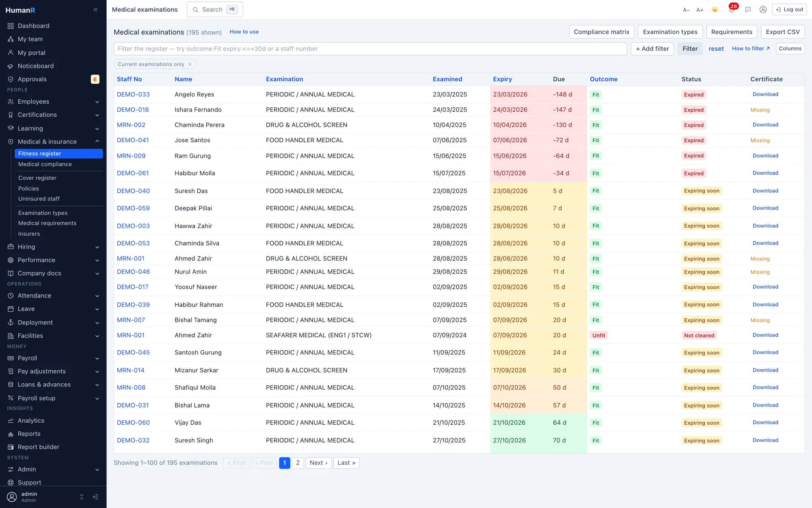
Task: Select Fitness register in sidebar
Action: coord(58,154)
